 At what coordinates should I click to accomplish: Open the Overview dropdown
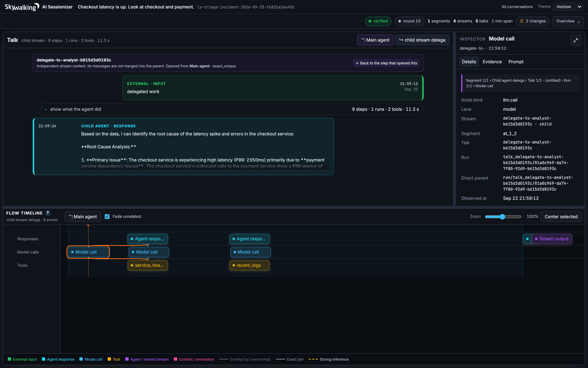pyautogui.click(x=568, y=21)
